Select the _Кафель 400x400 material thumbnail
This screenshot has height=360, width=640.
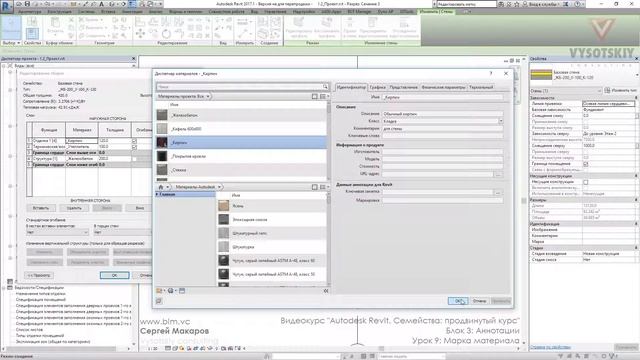[162, 129]
